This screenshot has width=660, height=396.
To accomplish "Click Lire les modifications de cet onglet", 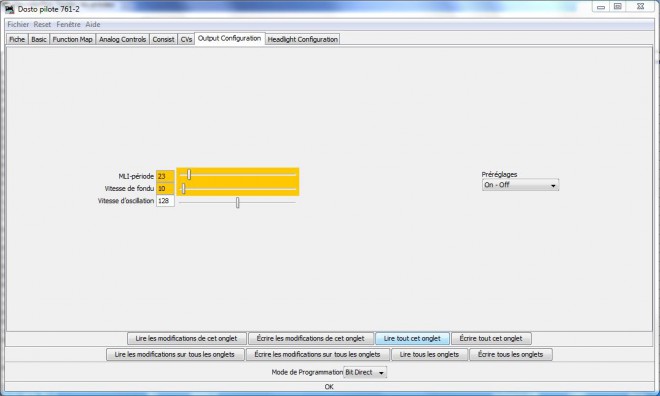I will tap(186, 338).
